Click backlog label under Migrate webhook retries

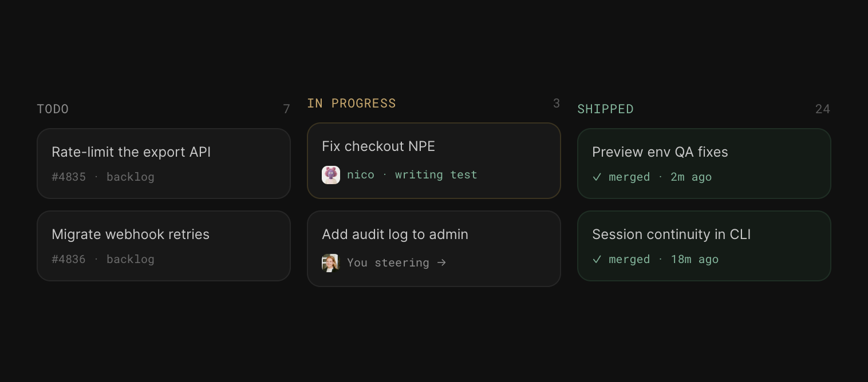pyautogui.click(x=131, y=260)
